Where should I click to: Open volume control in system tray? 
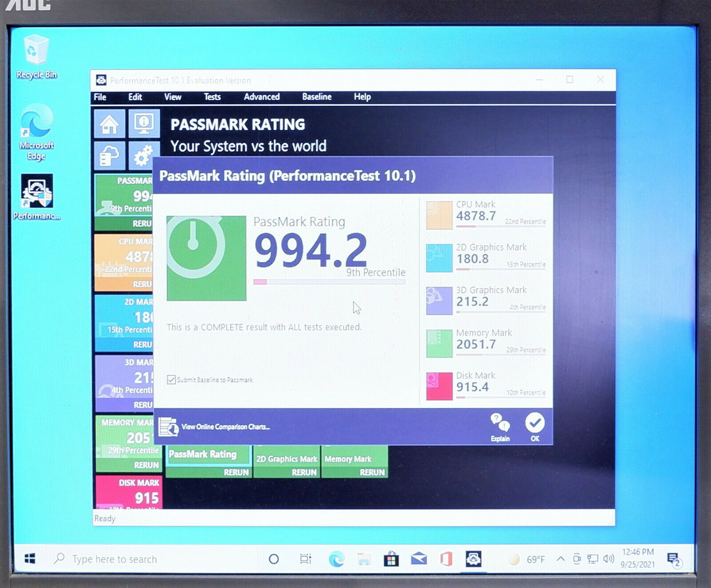[x=609, y=559]
